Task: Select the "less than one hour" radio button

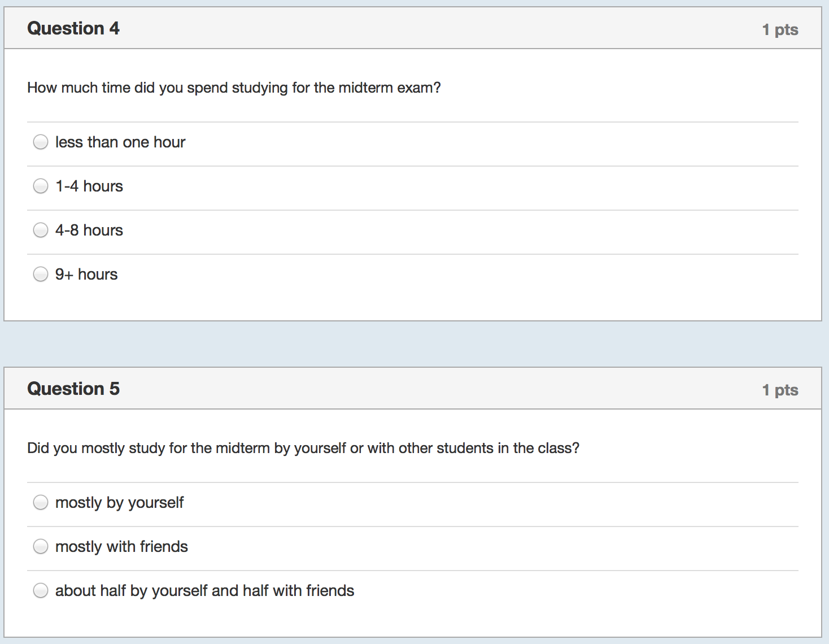Action: 41,142
